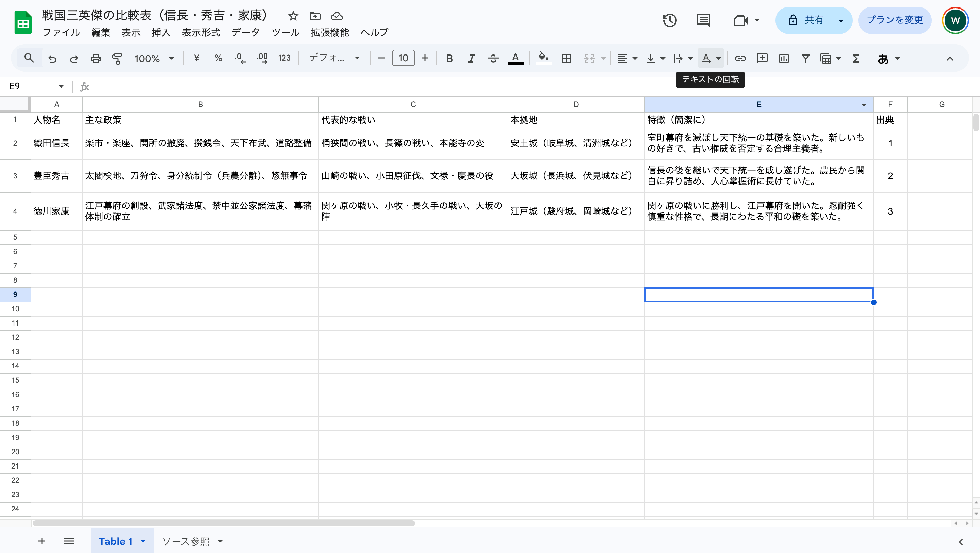
Task: Click the insert chart icon
Action: [x=784, y=58]
